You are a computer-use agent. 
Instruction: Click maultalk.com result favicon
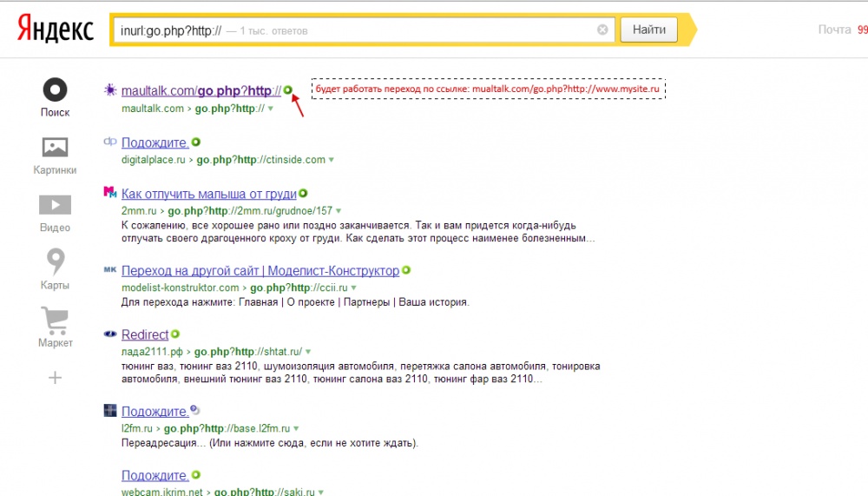[110, 89]
